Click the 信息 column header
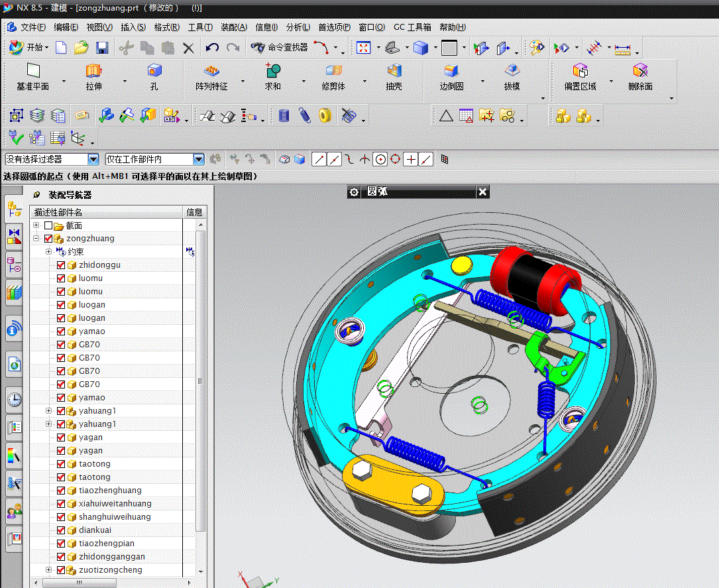 pyautogui.click(x=194, y=212)
